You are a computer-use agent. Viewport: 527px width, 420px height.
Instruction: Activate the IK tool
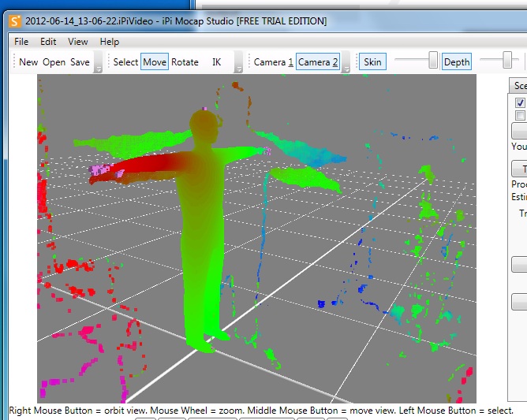(216, 61)
